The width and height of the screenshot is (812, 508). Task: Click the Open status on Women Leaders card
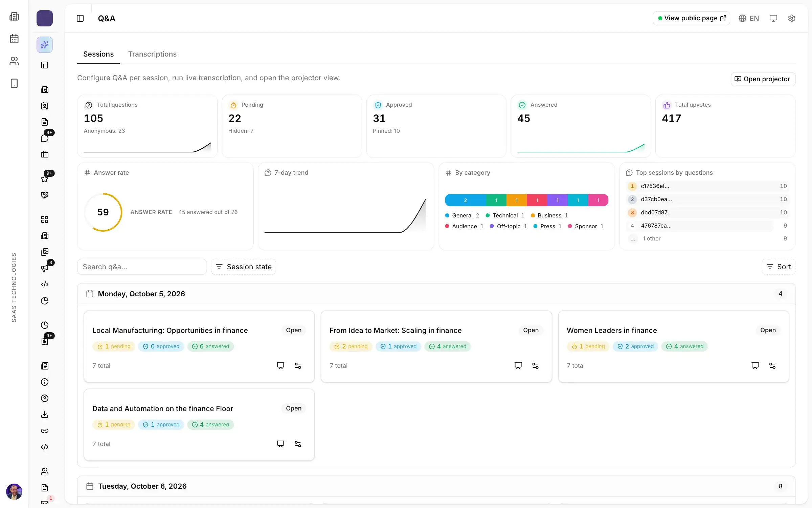[x=768, y=330]
